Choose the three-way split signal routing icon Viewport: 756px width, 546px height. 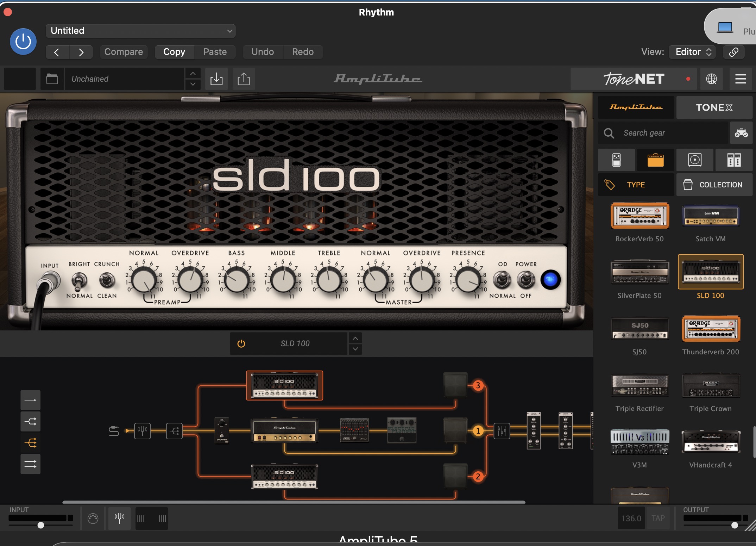pos(31,443)
